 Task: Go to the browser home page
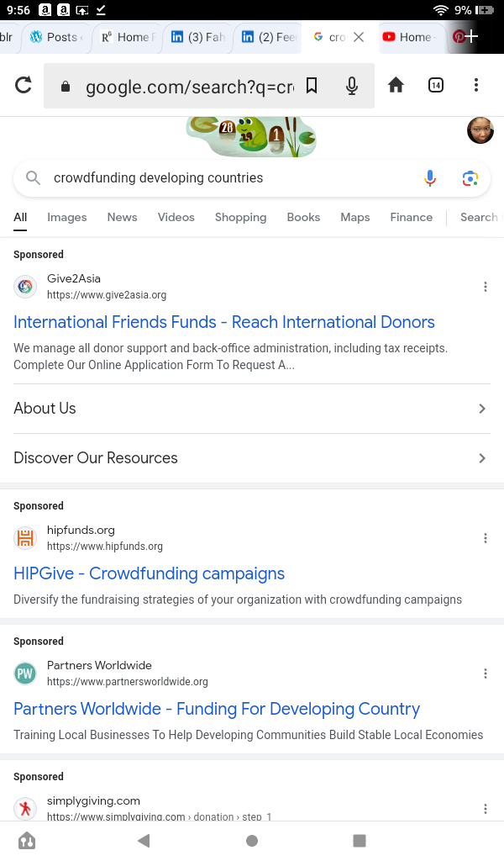point(396,85)
